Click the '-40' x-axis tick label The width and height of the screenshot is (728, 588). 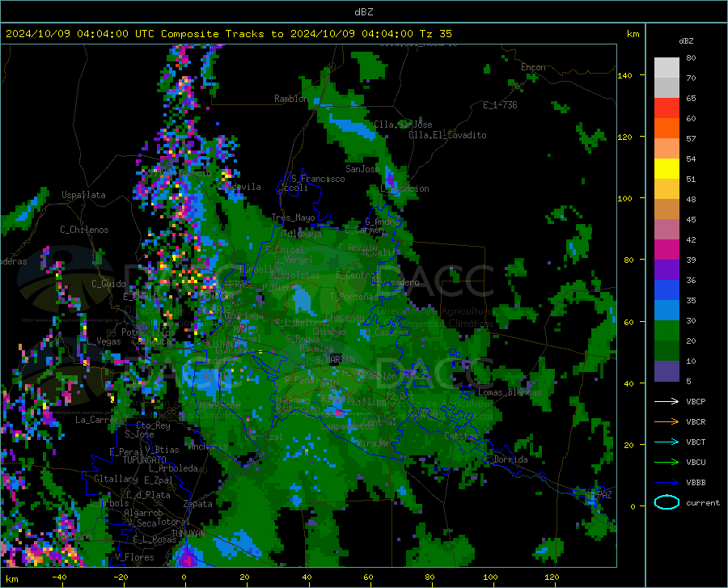click(59, 577)
